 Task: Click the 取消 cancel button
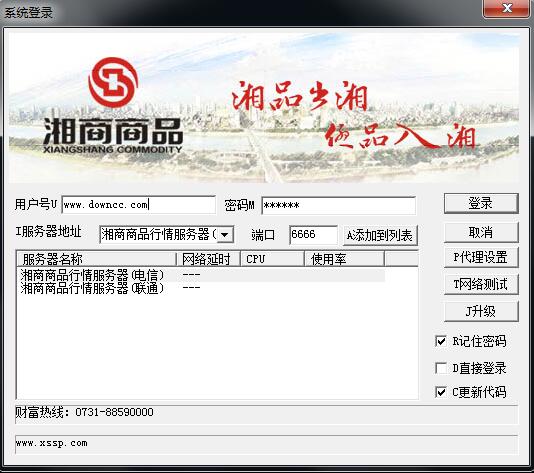481,233
